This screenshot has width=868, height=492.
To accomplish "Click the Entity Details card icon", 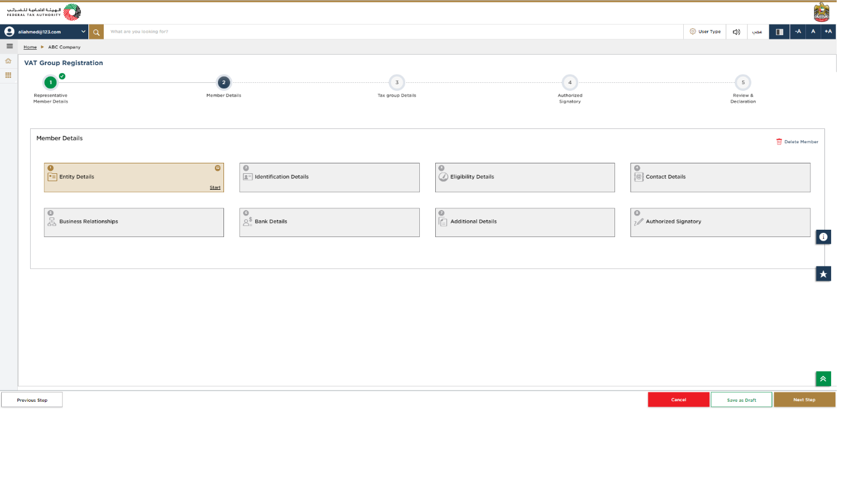I will [x=52, y=177].
